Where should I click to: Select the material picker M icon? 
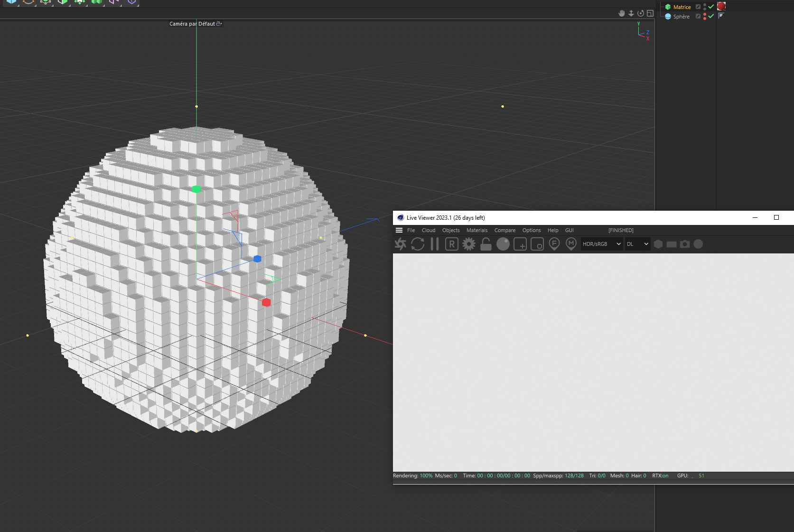(x=571, y=244)
